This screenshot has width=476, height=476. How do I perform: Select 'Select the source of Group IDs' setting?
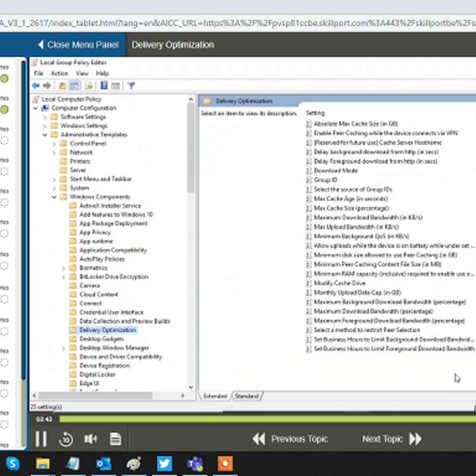(x=353, y=189)
